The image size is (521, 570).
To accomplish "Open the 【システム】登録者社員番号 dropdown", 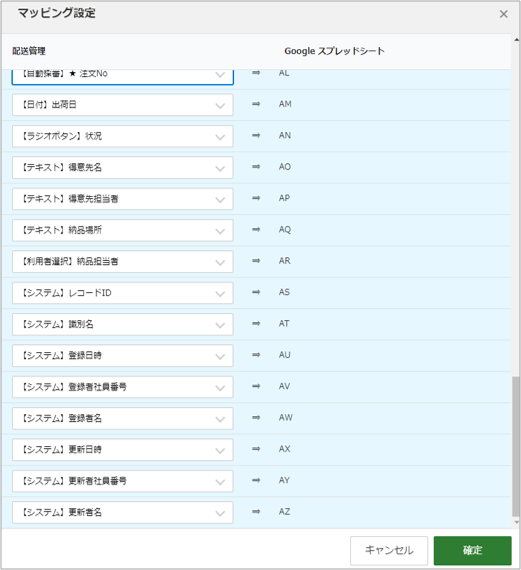I will click(x=123, y=387).
